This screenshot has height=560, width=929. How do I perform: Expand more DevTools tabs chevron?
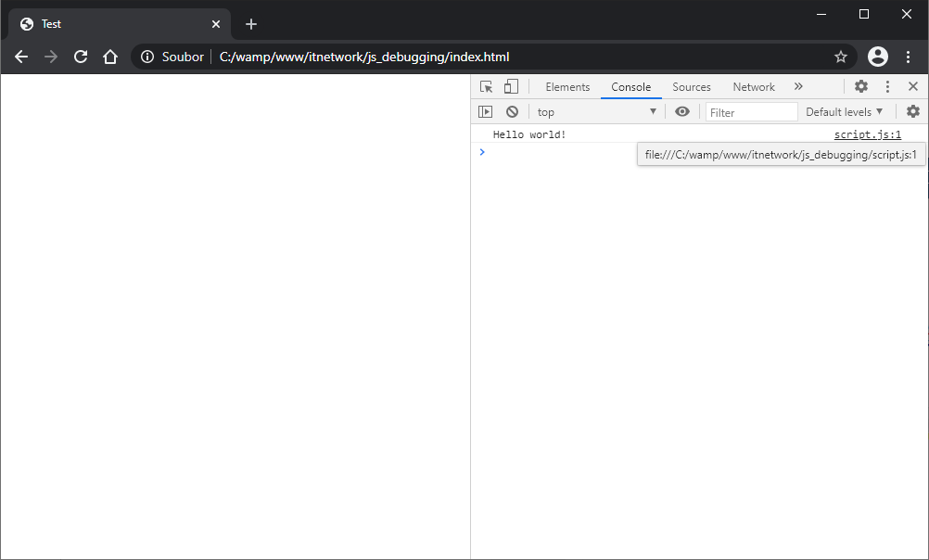798,86
